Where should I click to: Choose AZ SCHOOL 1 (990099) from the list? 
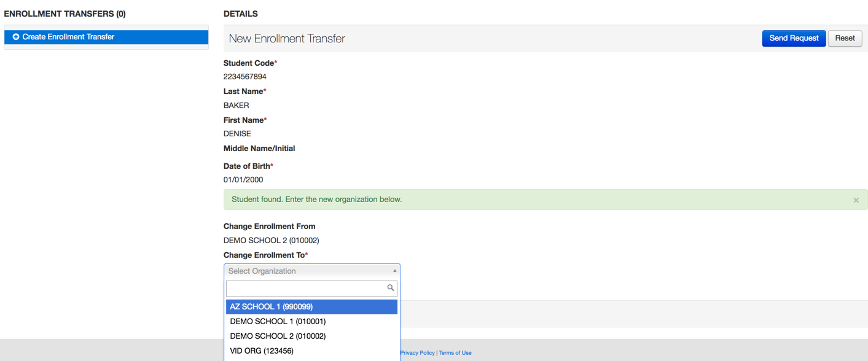pos(272,306)
